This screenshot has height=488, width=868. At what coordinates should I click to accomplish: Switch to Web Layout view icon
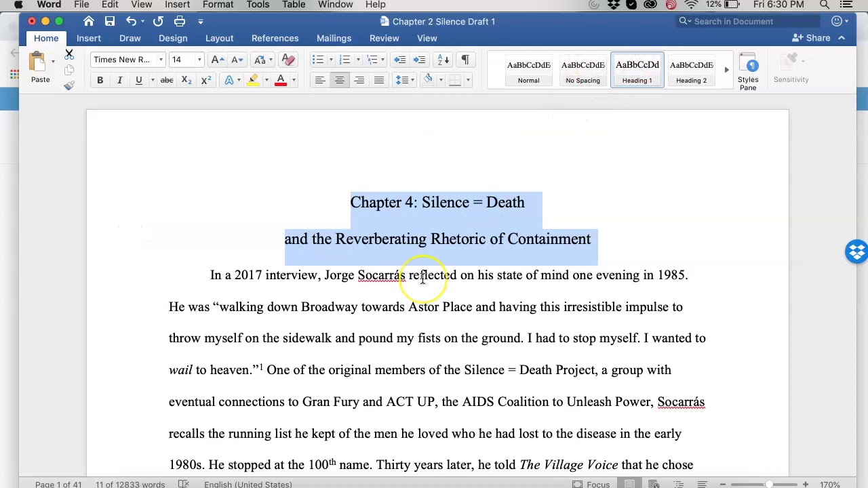[654, 484]
